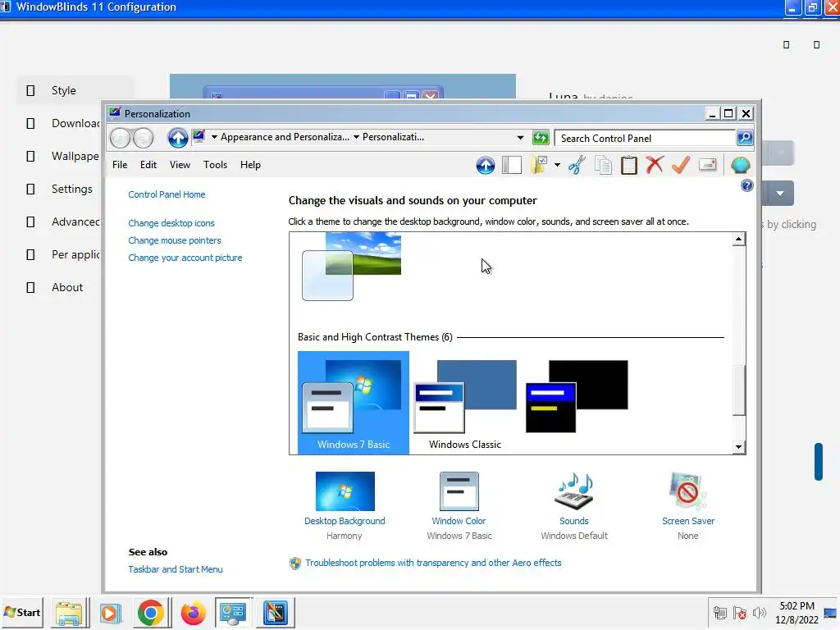Click the red X Delete icon
840x630 pixels.
click(655, 165)
